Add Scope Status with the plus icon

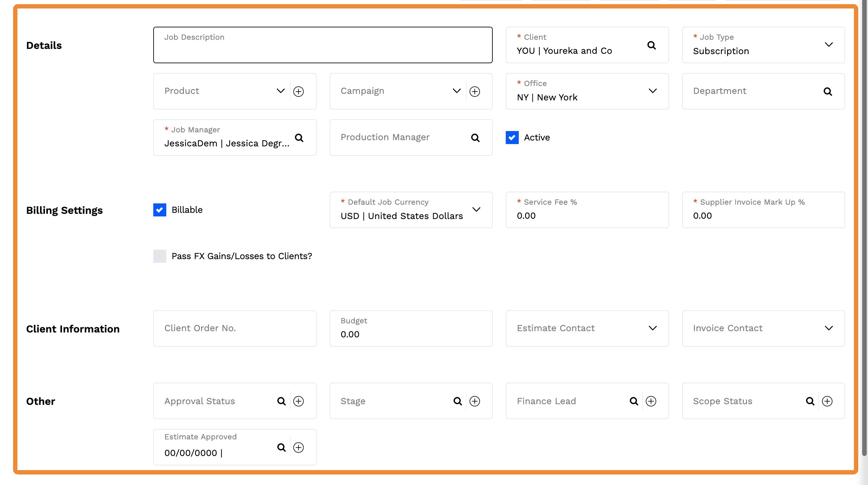tap(827, 401)
